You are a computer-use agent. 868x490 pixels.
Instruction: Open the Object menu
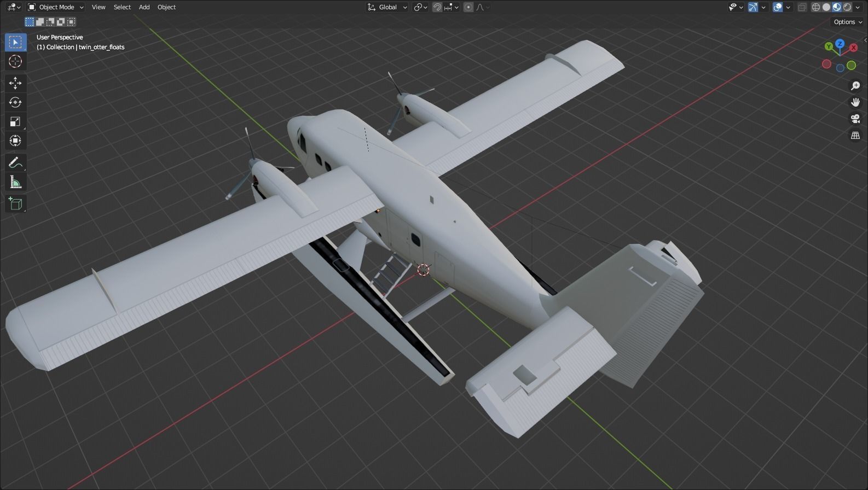pyautogui.click(x=166, y=7)
